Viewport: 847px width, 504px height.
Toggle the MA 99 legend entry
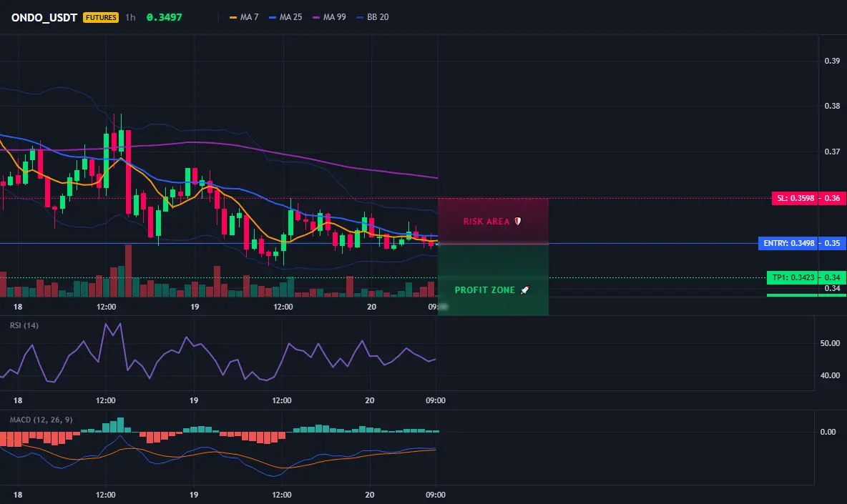329,17
